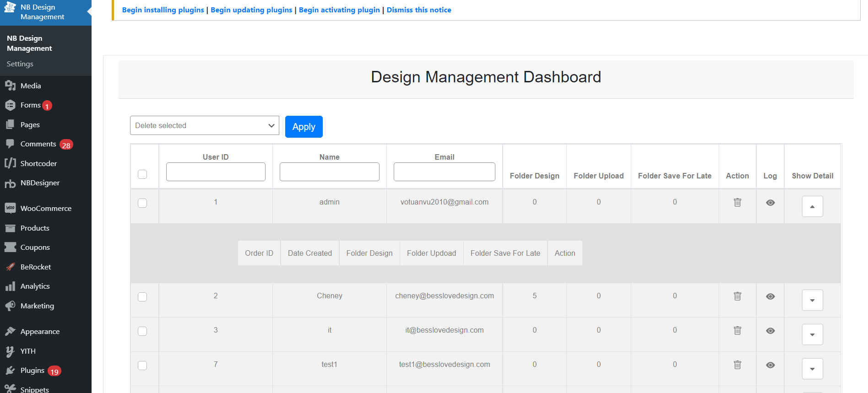Open Settings submenu item

(x=20, y=64)
